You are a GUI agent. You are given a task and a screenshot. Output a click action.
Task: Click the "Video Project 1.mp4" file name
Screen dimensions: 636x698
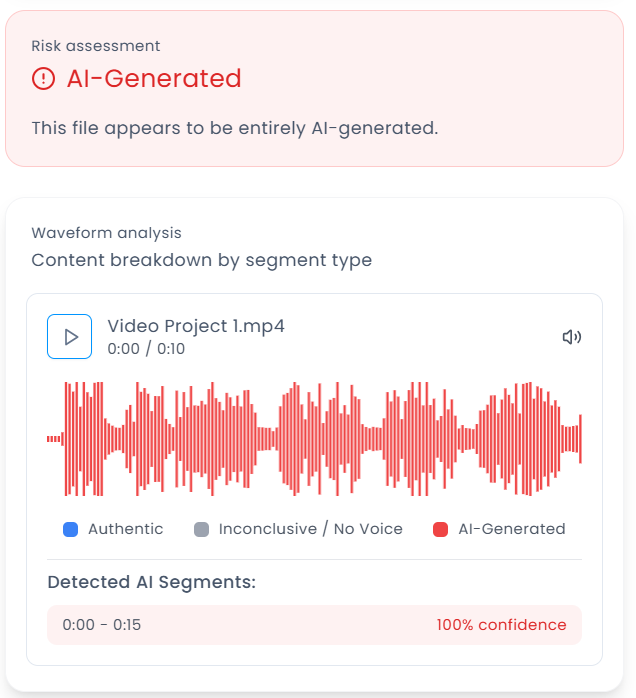pos(196,326)
